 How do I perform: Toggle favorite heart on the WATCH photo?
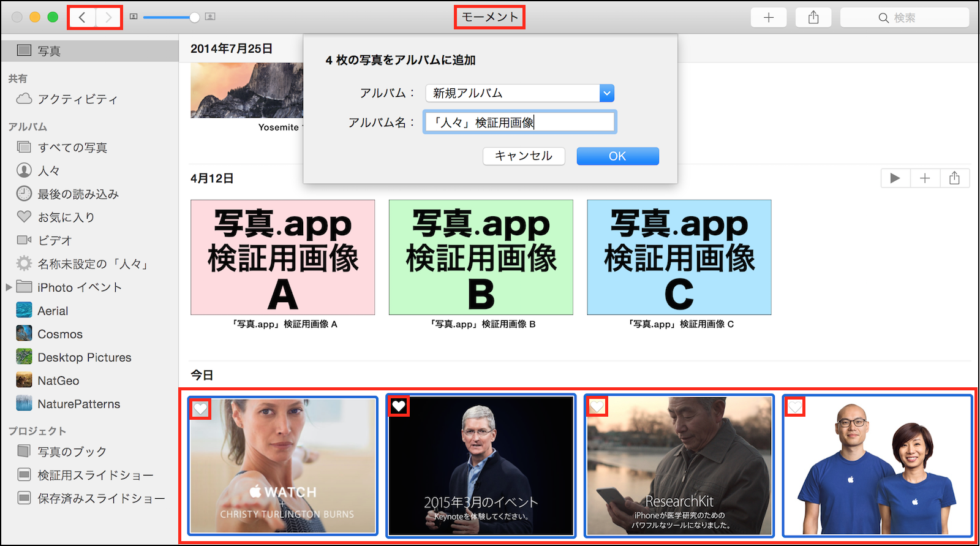point(200,409)
